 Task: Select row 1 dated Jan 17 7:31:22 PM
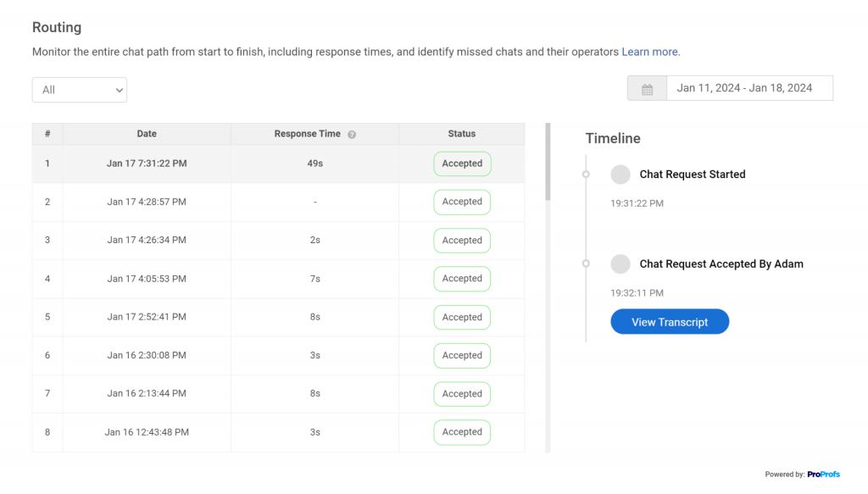pyautogui.click(x=278, y=164)
